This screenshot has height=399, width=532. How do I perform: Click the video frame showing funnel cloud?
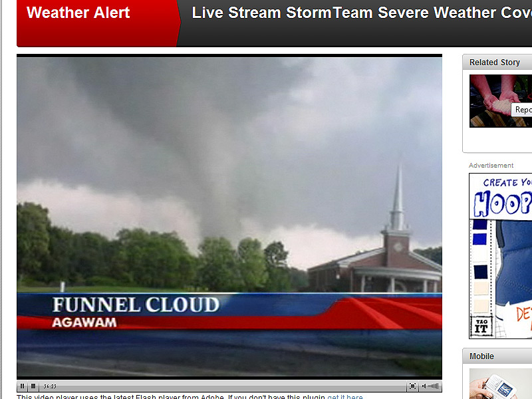[x=229, y=217]
